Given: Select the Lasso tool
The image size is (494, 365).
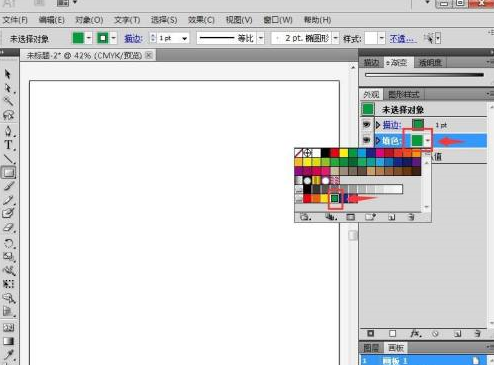Looking at the screenshot, I should click(x=8, y=115).
